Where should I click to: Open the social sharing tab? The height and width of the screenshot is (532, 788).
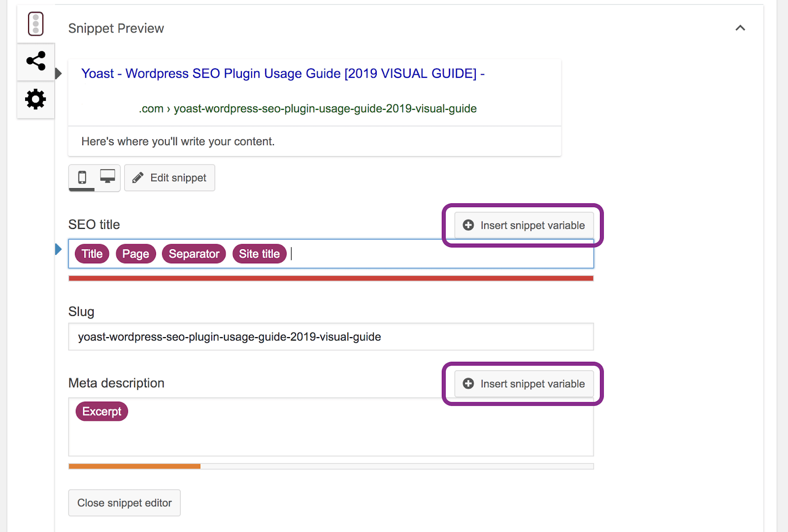pos(35,61)
